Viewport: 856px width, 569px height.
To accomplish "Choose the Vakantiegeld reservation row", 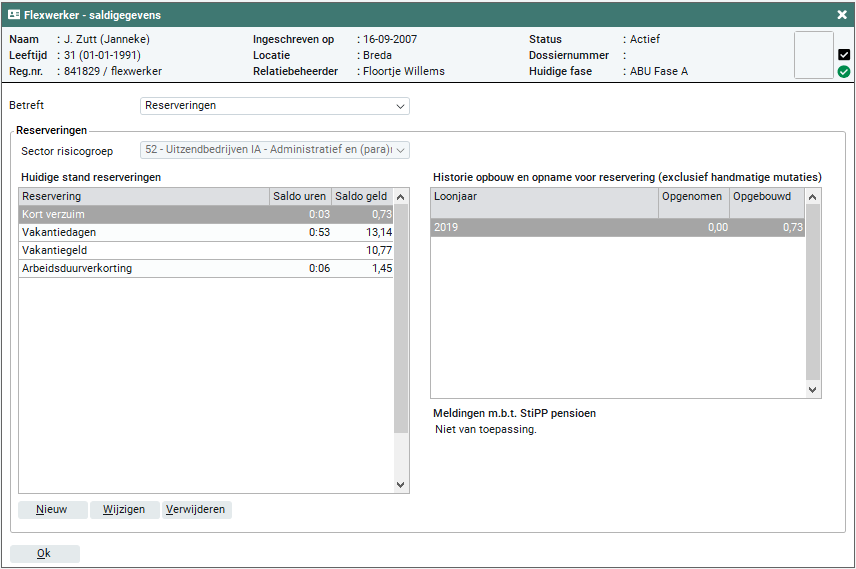I will [144, 251].
